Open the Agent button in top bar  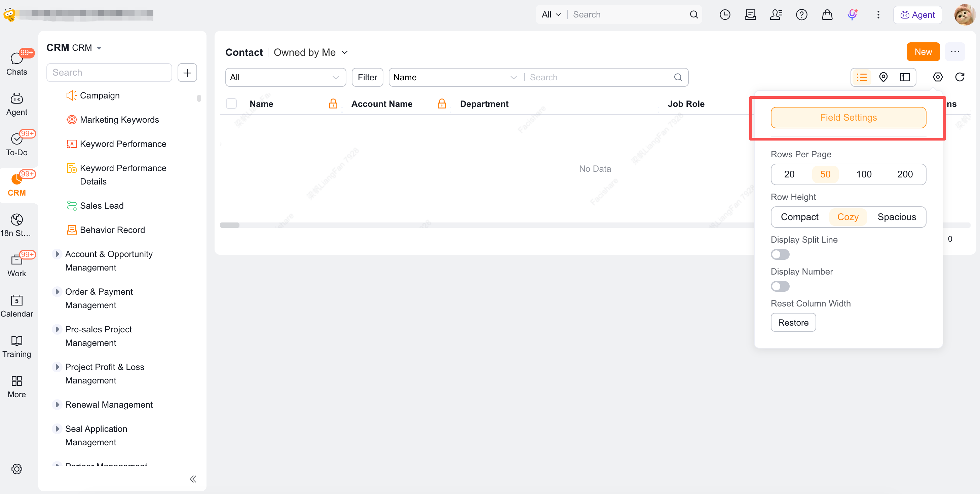tap(917, 14)
